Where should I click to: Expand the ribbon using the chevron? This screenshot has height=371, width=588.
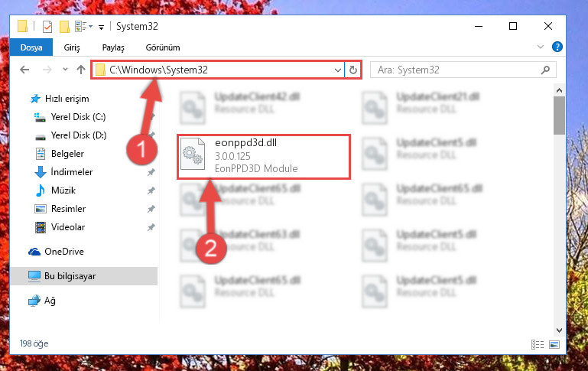[541, 47]
